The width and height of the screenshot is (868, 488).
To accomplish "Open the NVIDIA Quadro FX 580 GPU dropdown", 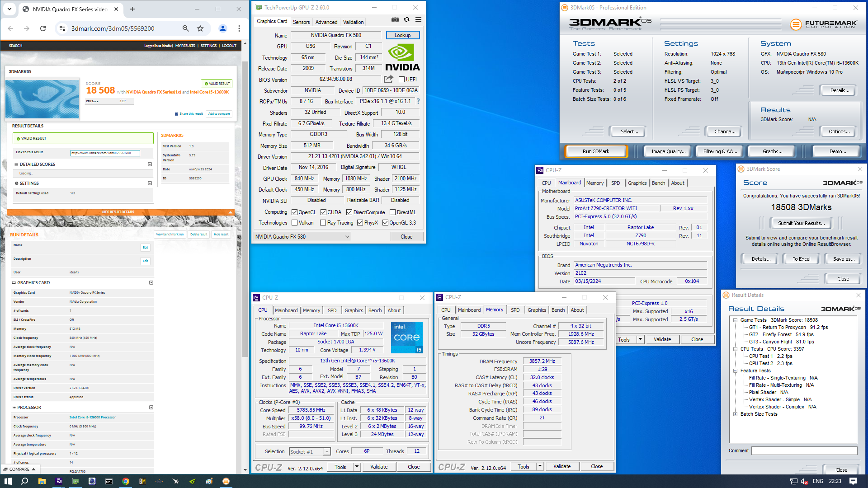I will tap(302, 237).
